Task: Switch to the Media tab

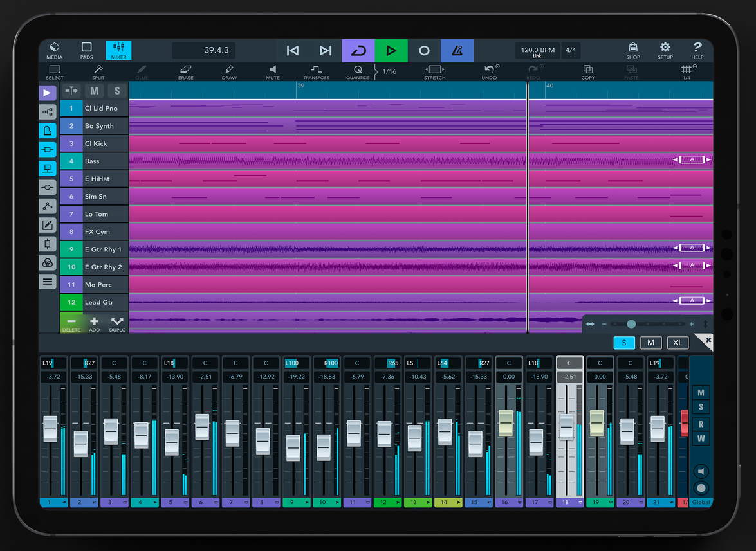Action: click(55, 50)
